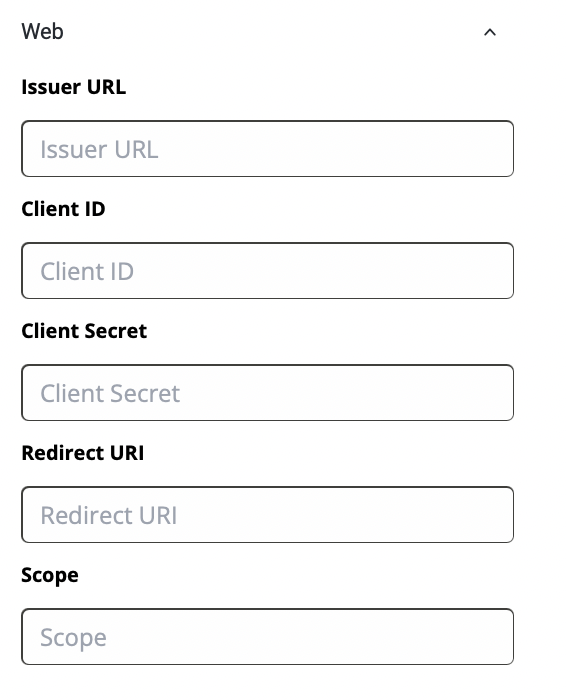This screenshot has height=700, width=566.
Task: Click the bold Client ID label
Action: tap(63, 209)
